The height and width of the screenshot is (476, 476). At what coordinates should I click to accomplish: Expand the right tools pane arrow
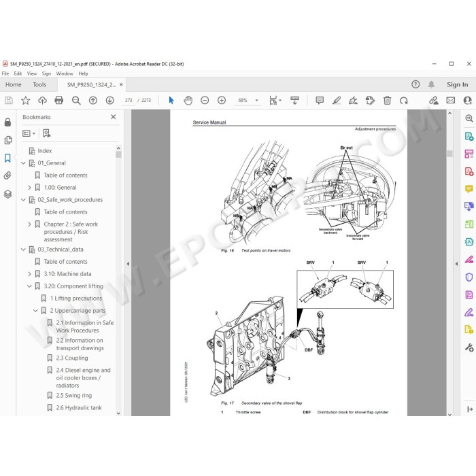456,264
